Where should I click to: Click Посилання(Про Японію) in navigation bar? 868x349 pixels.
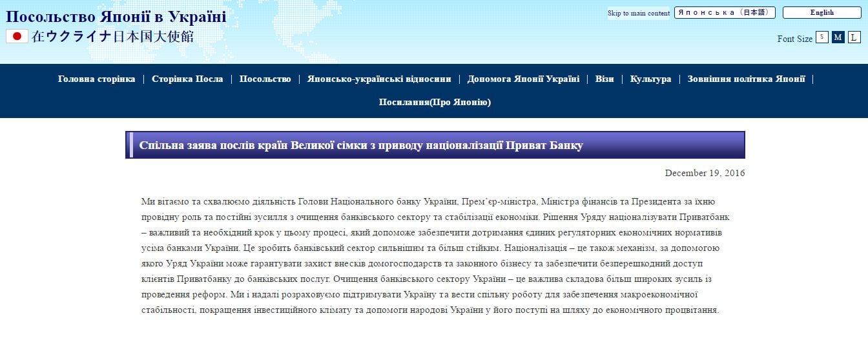pyautogui.click(x=435, y=103)
